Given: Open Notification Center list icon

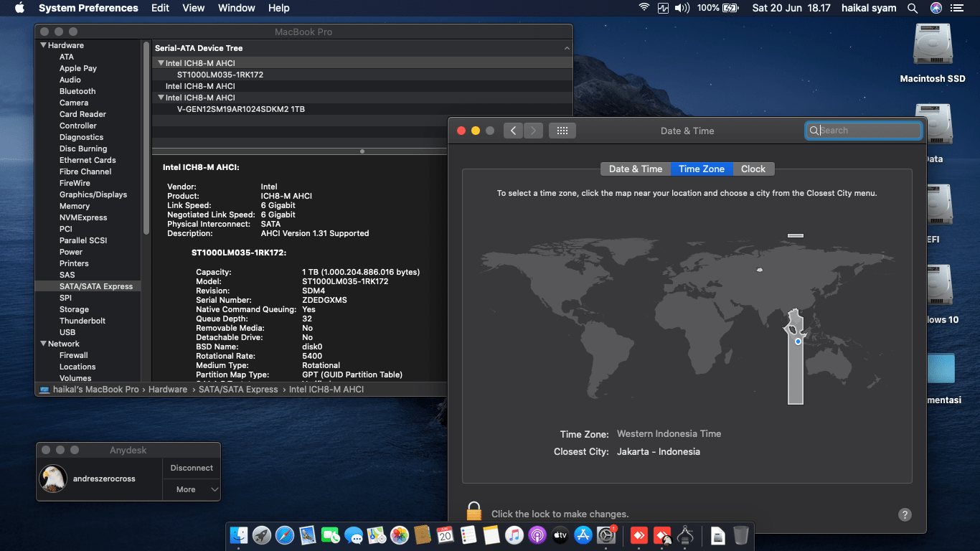Looking at the screenshot, I should tap(958, 8).
